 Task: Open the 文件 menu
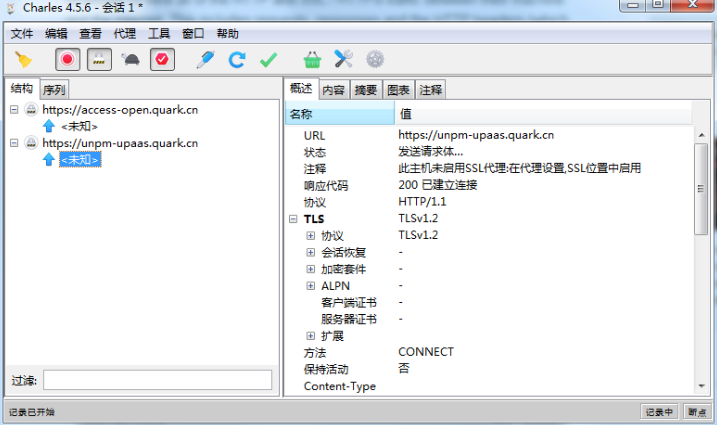[x=21, y=33]
